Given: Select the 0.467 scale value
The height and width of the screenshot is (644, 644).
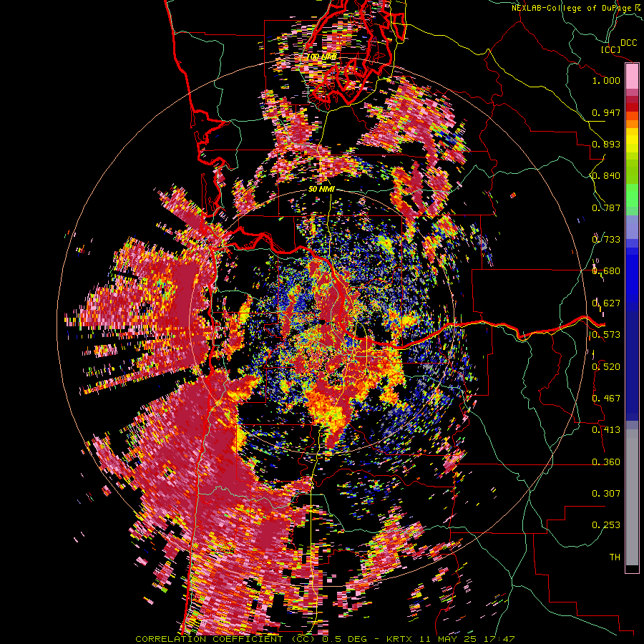Looking at the screenshot, I should [x=606, y=399].
